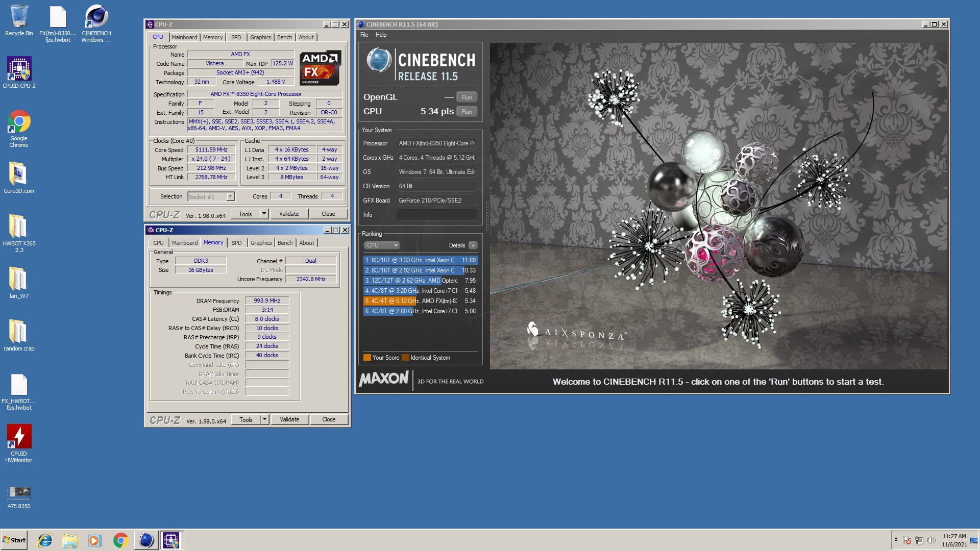Open HWBOT X265 2.3 folder

coord(19,233)
